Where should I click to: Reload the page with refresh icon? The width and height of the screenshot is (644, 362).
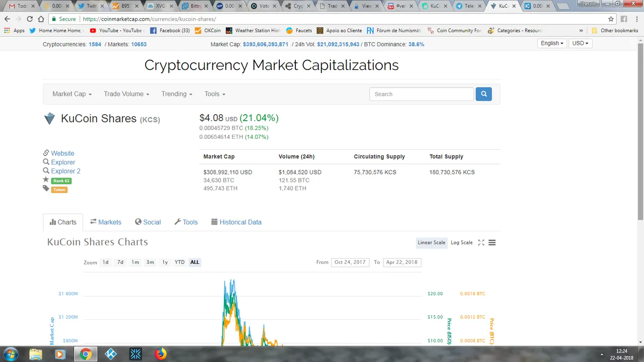30,19
